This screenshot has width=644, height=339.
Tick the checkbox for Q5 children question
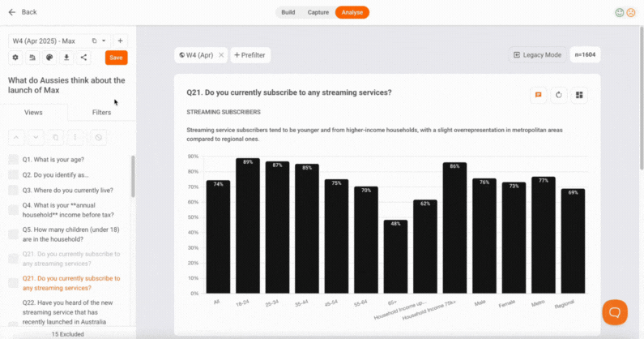click(14, 234)
